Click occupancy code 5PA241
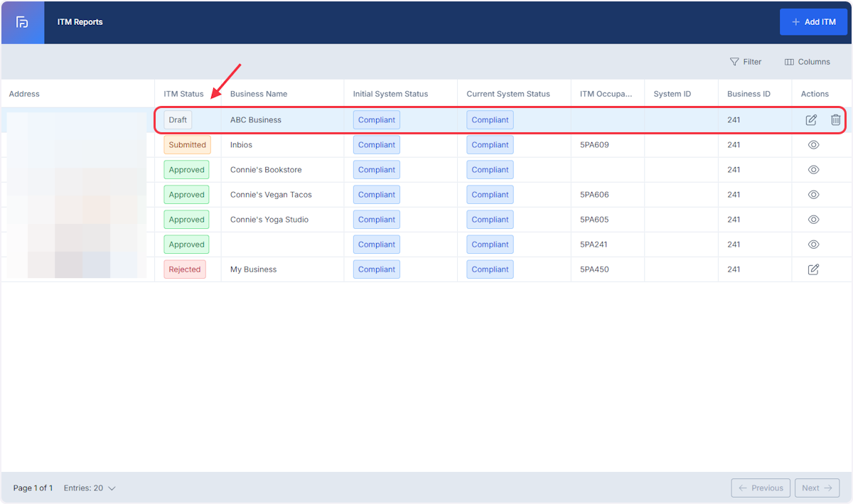 594,245
